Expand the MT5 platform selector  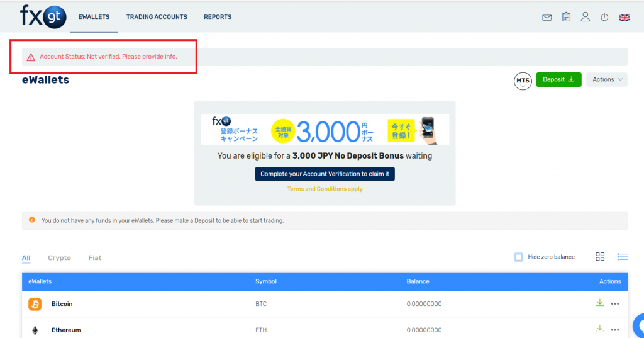523,81
